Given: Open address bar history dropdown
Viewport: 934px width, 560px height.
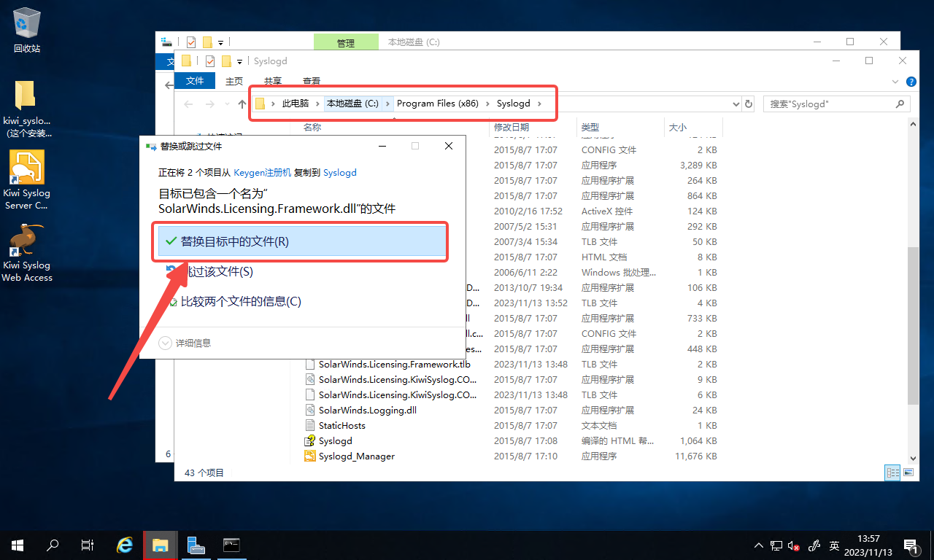Looking at the screenshot, I should click(736, 104).
